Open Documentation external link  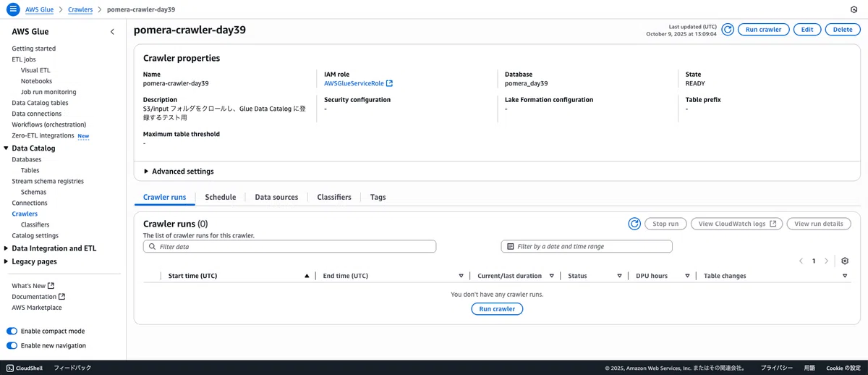point(38,297)
